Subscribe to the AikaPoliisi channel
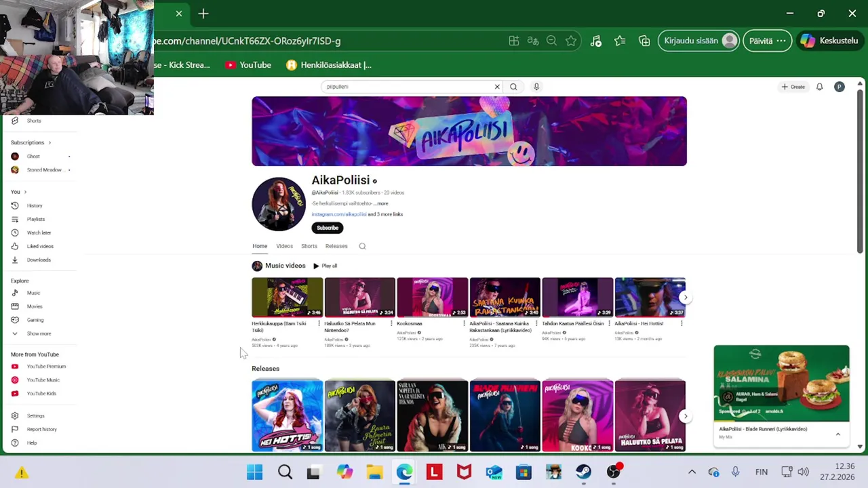This screenshot has width=868, height=488. pyautogui.click(x=328, y=228)
